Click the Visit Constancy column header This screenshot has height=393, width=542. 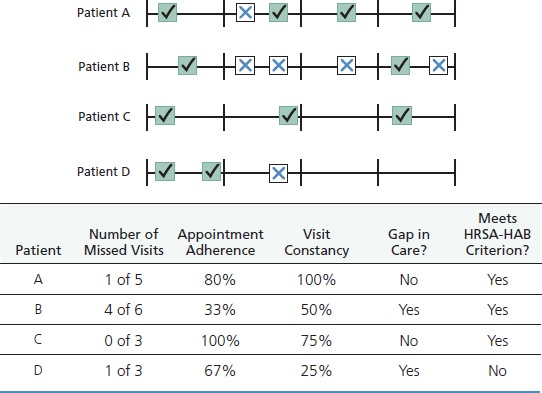tap(317, 242)
